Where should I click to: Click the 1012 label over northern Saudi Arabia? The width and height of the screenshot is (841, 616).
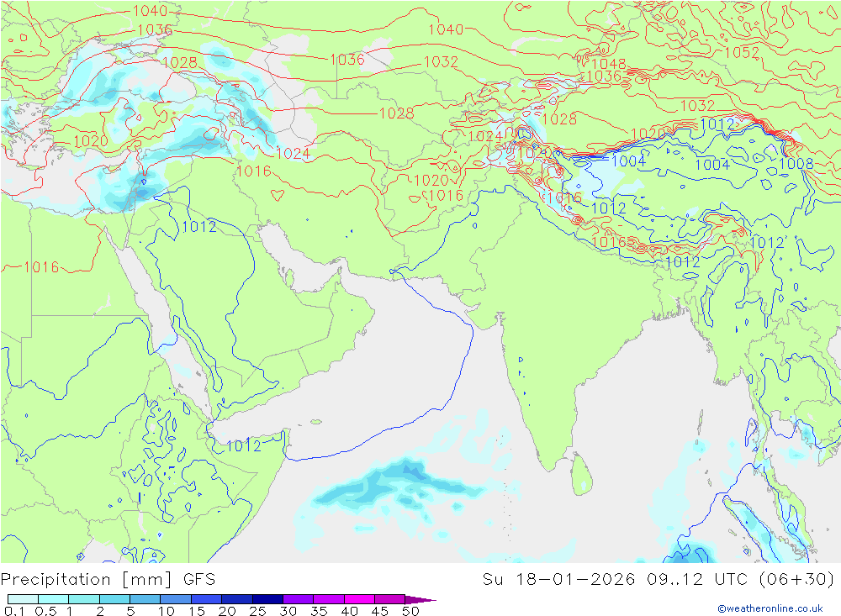tap(199, 226)
